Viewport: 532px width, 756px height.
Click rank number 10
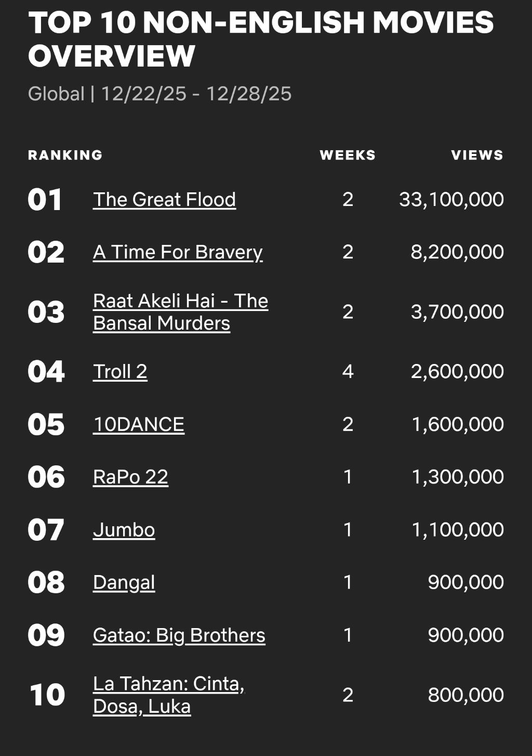[x=47, y=695]
